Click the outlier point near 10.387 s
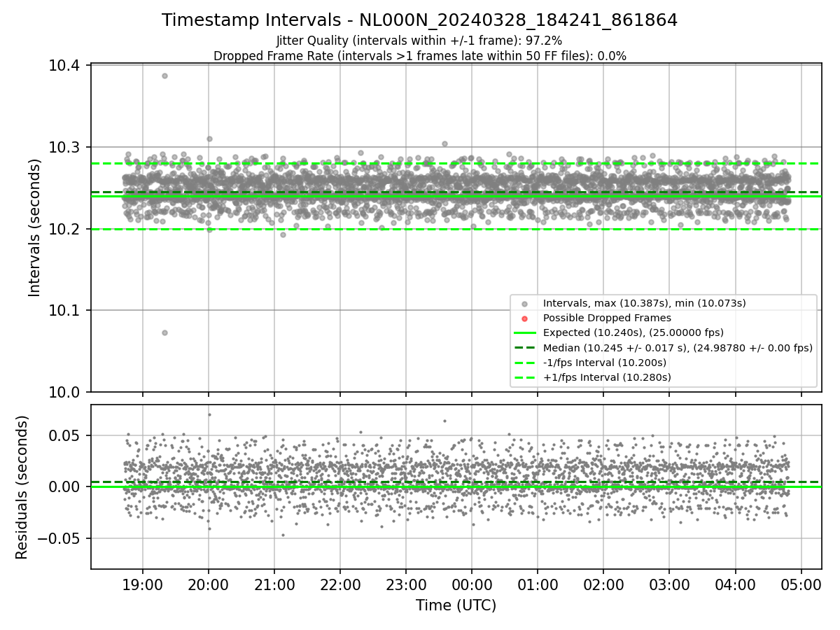The width and height of the screenshot is (840, 630). [164, 76]
